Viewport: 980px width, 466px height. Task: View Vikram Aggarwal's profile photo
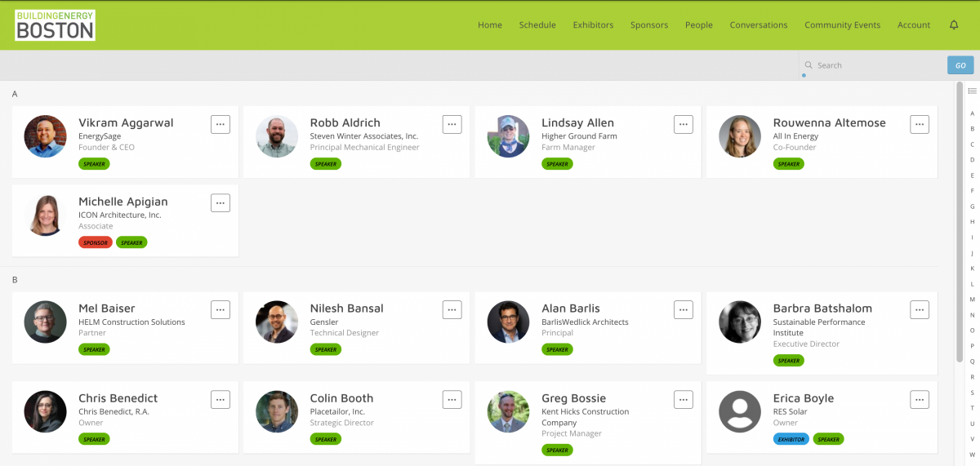pos(45,136)
